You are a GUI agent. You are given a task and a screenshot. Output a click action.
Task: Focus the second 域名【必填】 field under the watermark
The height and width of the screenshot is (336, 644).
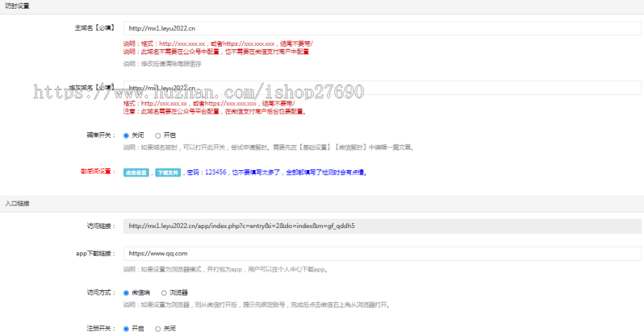click(382, 88)
